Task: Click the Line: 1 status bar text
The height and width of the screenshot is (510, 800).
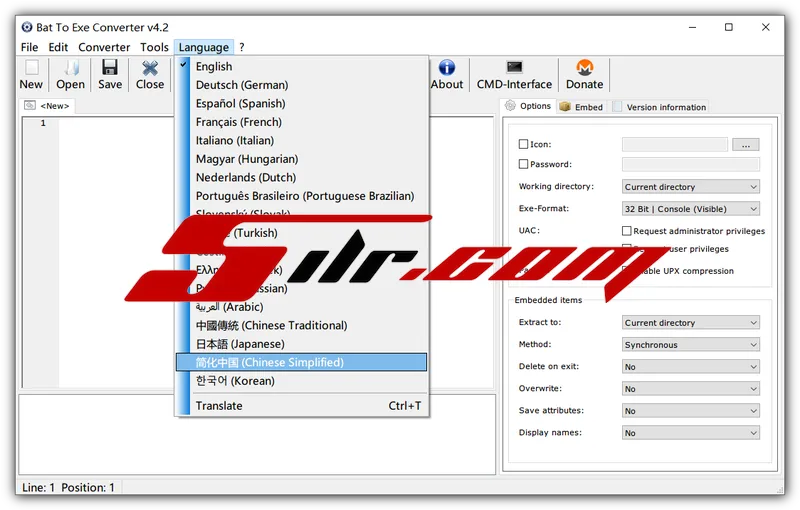Action: point(38,488)
